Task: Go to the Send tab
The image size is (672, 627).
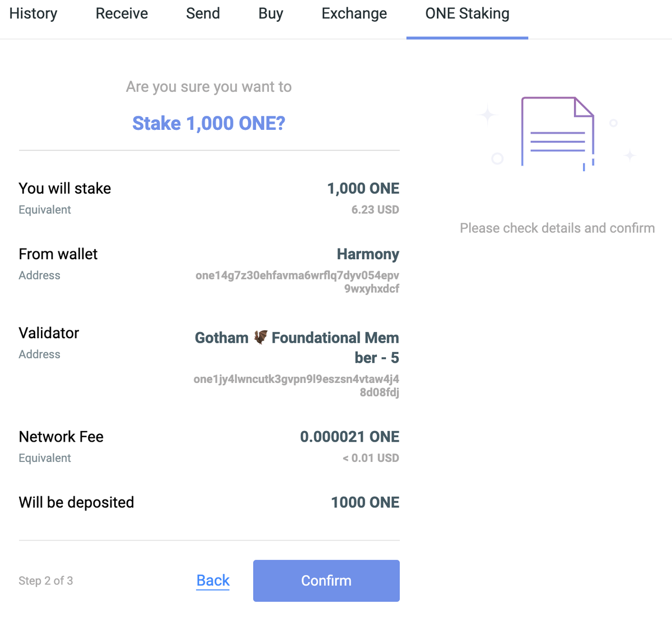Action: pos(203,13)
